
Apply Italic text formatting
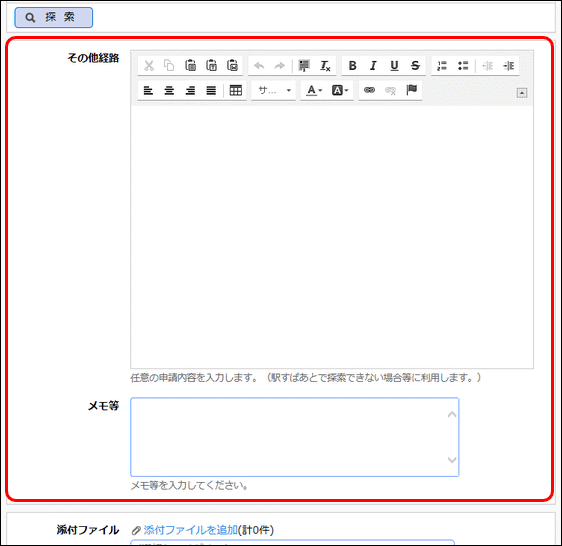pyautogui.click(x=373, y=66)
